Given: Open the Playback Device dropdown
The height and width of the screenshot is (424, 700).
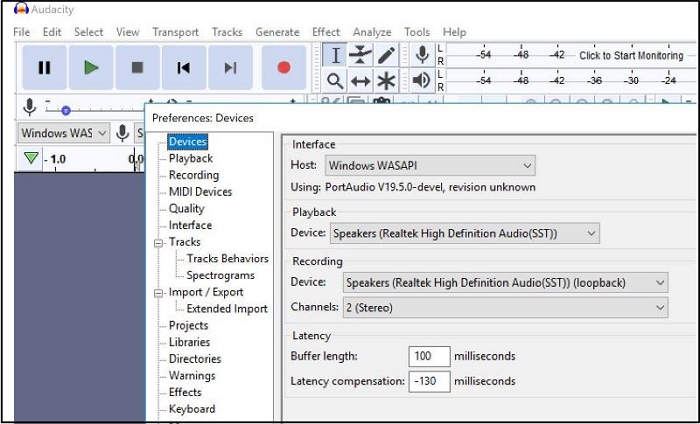Looking at the screenshot, I should point(465,233).
